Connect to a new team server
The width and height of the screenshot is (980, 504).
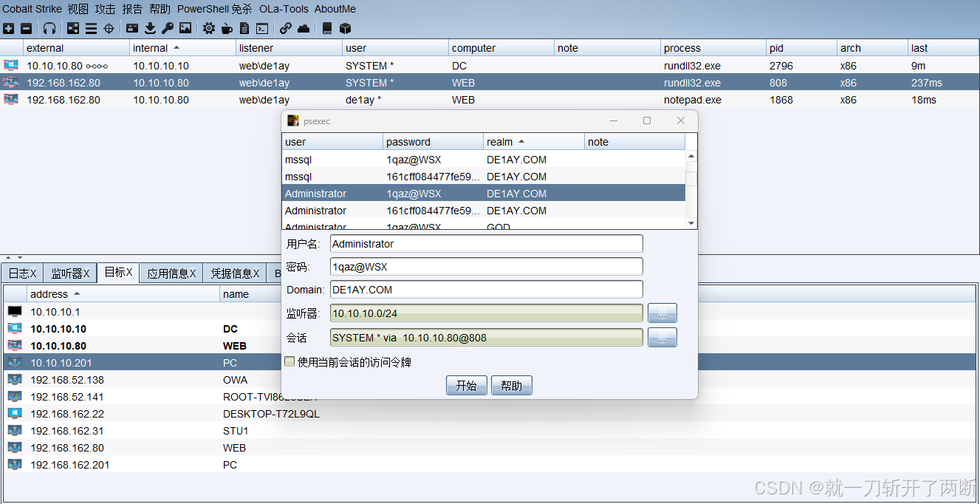tap(8, 28)
